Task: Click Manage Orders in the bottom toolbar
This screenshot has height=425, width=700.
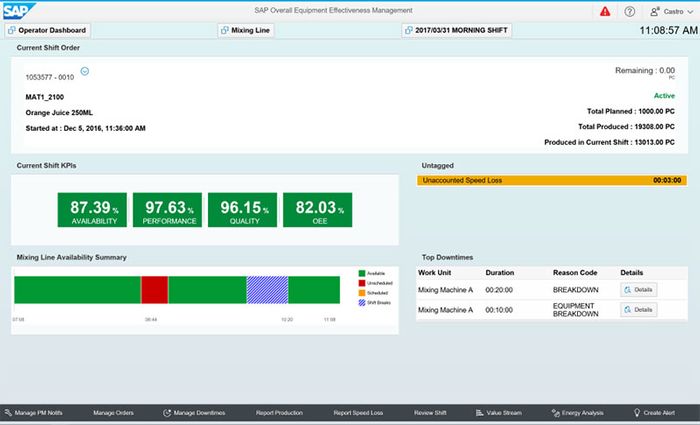Action: (x=113, y=413)
